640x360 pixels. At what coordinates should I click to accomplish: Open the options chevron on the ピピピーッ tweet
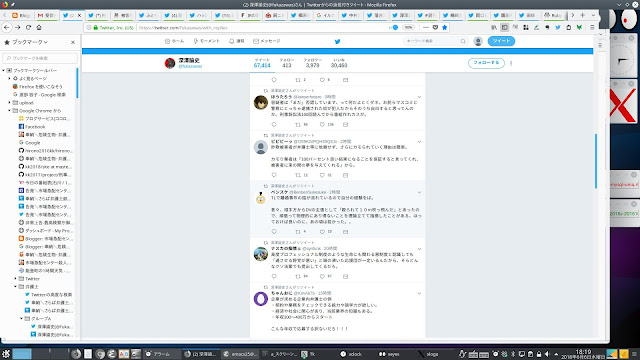point(419,142)
